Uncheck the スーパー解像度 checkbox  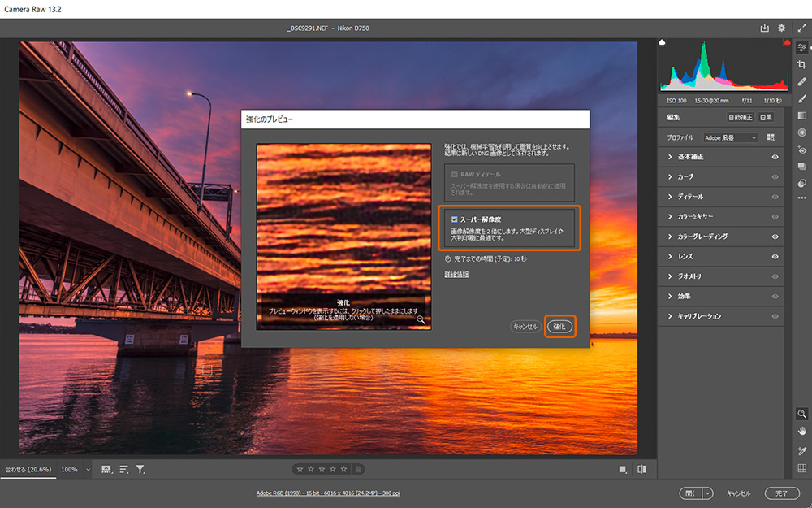(454, 219)
